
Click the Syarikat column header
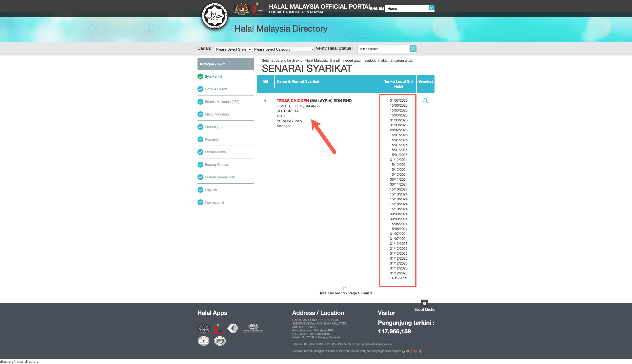(425, 81)
